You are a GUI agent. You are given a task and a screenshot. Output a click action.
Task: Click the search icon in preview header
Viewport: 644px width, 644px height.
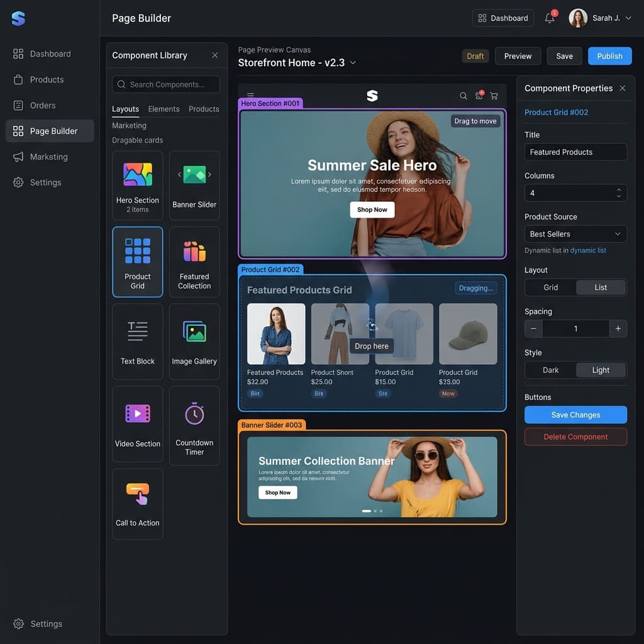pos(464,96)
